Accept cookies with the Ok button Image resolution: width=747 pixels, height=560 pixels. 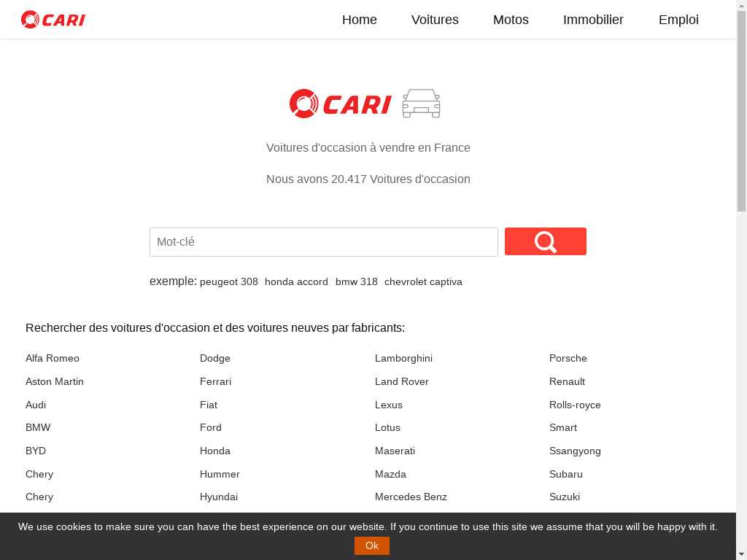(372, 545)
